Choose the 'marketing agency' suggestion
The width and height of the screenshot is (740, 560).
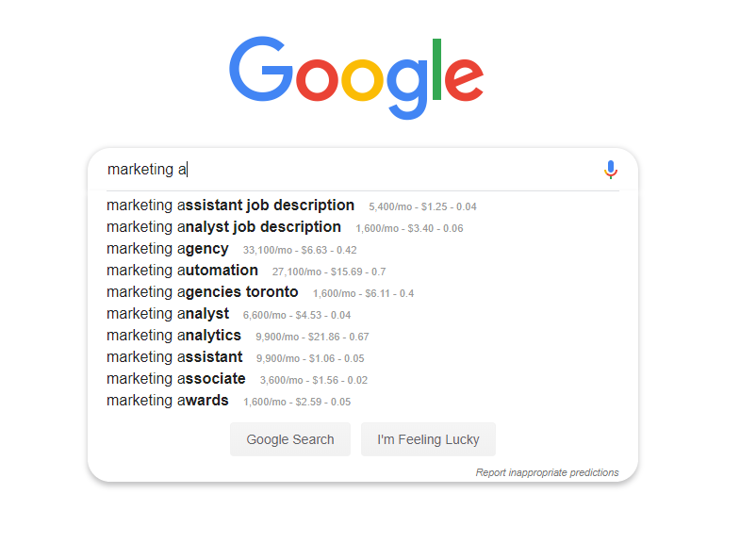pos(168,249)
